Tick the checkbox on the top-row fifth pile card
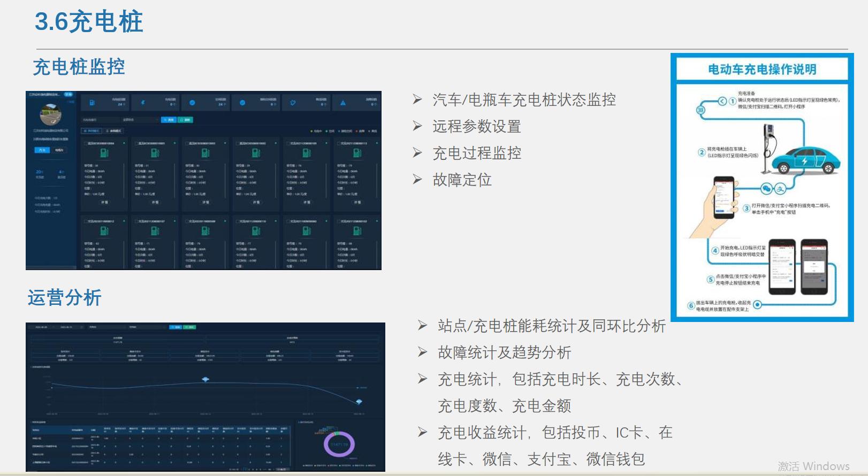868x476 pixels. [x=287, y=143]
